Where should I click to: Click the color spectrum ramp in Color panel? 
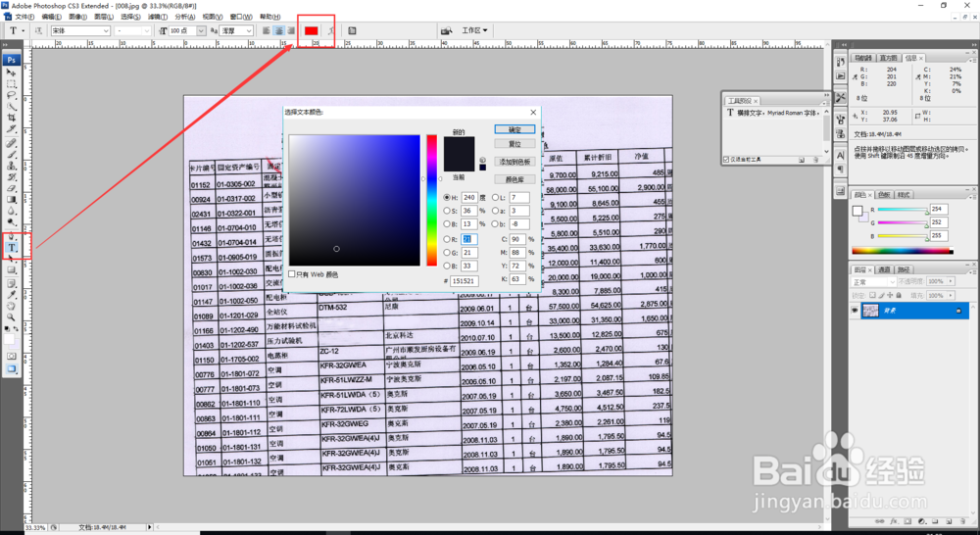[x=903, y=251]
